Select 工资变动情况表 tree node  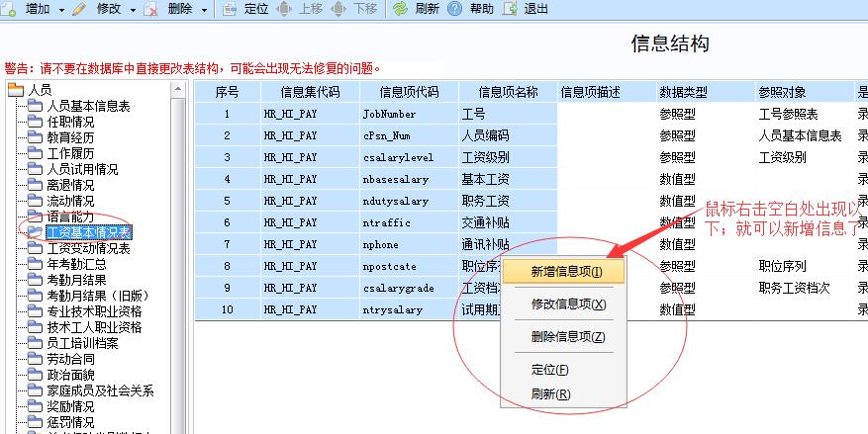point(88,248)
